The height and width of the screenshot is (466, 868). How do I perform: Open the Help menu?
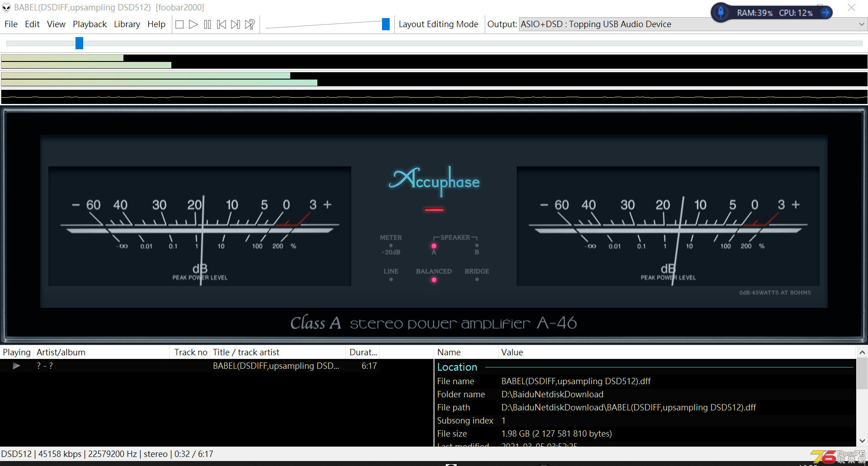click(156, 24)
